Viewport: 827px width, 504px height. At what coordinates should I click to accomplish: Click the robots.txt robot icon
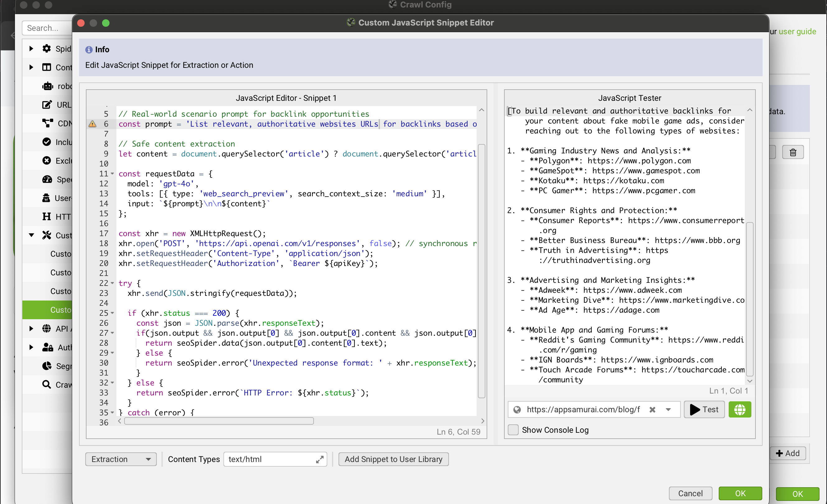tap(47, 86)
